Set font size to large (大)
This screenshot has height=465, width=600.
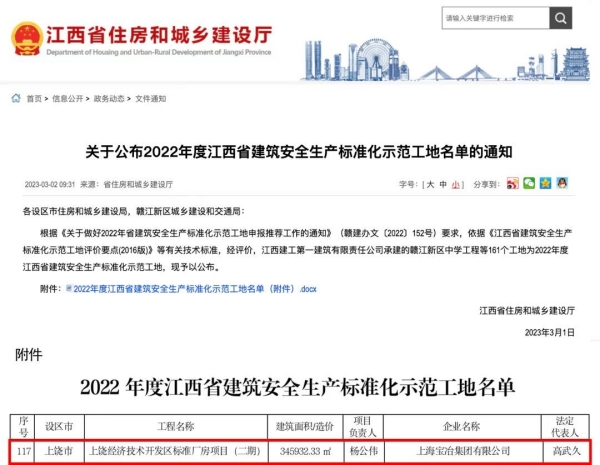(x=429, y=185)
